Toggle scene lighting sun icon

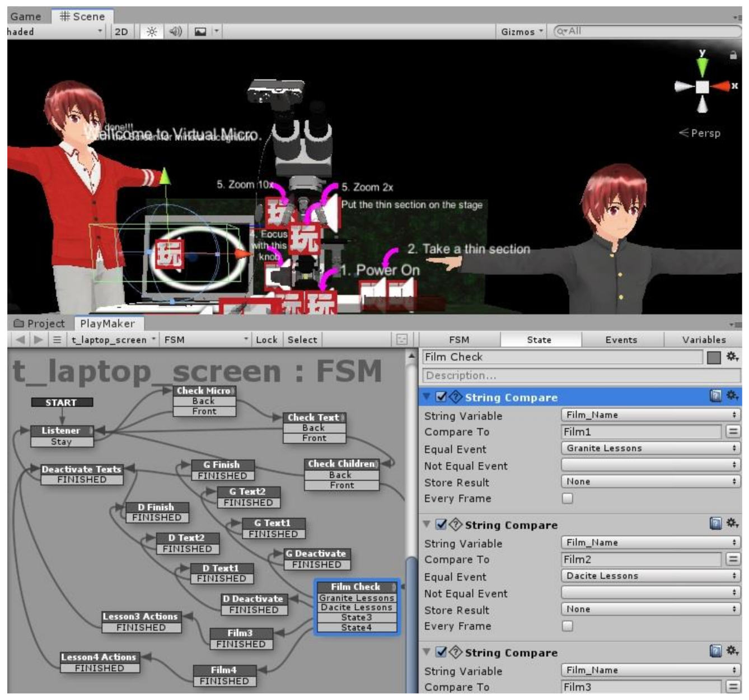tap(152, 32)
